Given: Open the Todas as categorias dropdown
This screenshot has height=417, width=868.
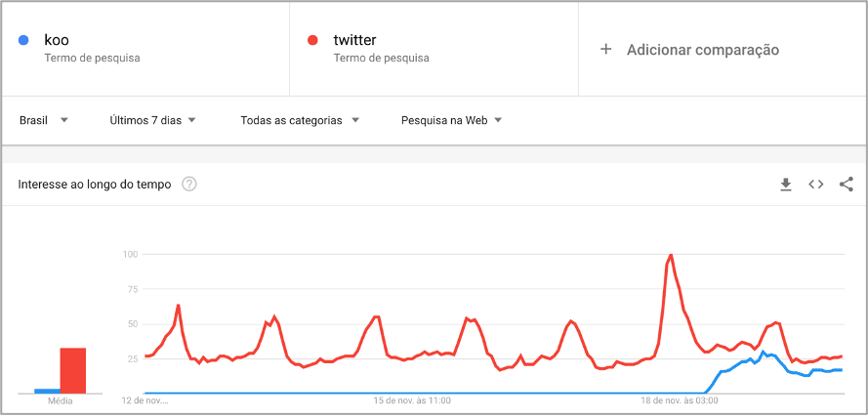Looking at the screenshot, I should coord(301,120).
